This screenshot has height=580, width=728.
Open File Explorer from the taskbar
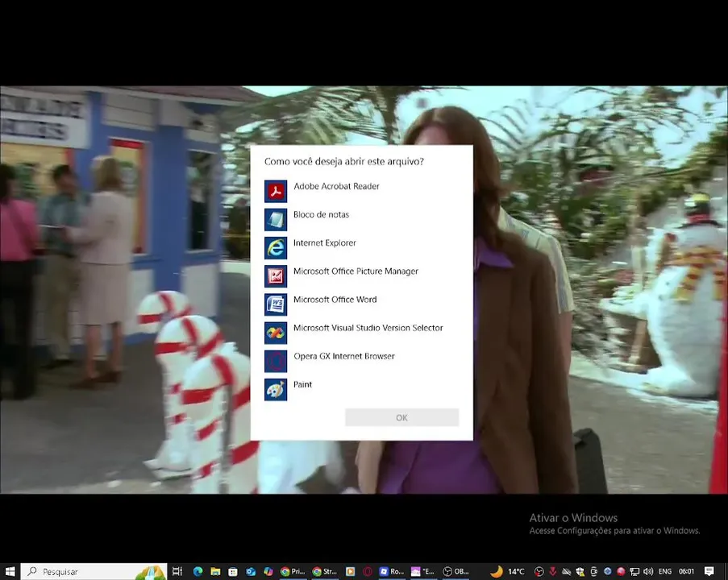215,571
